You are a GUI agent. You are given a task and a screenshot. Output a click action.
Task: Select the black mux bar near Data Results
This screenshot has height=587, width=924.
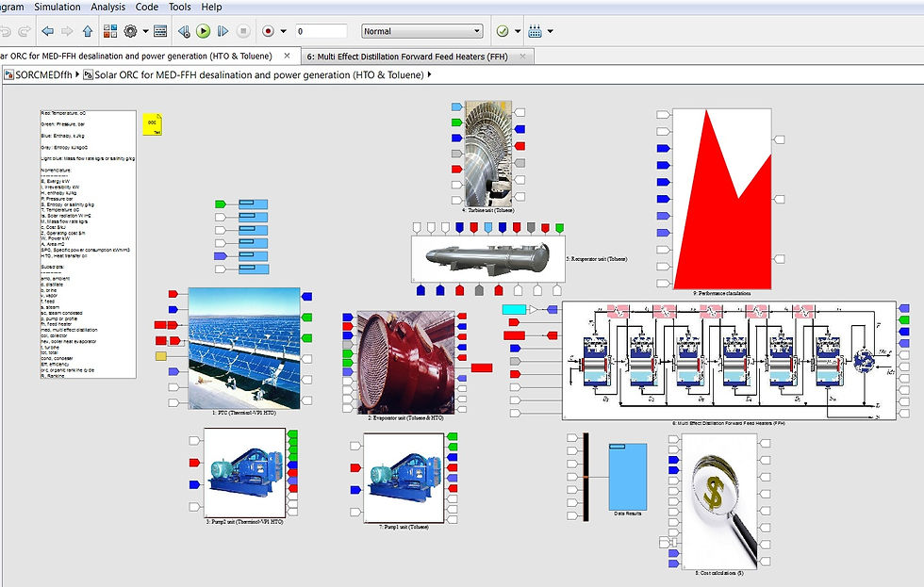click(586, 477)
